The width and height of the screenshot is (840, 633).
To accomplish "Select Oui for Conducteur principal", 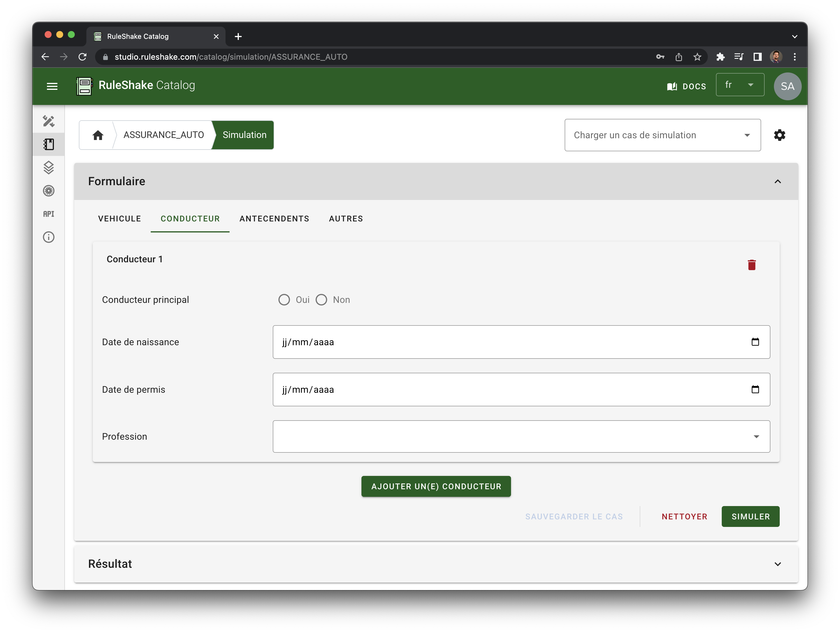I will tap(284, 300).
